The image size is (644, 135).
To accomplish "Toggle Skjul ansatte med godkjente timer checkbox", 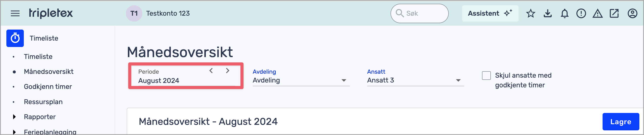I will tap(486, 75).
